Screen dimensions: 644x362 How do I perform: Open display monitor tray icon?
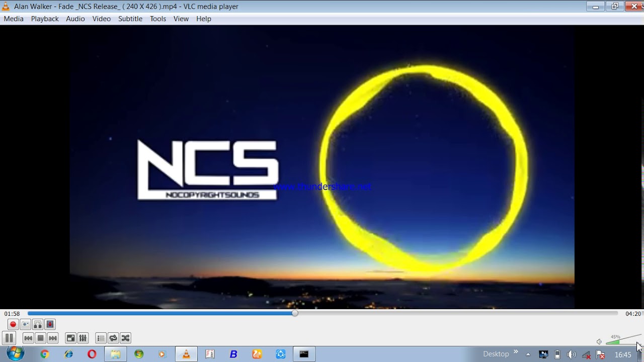coord(543,354)
